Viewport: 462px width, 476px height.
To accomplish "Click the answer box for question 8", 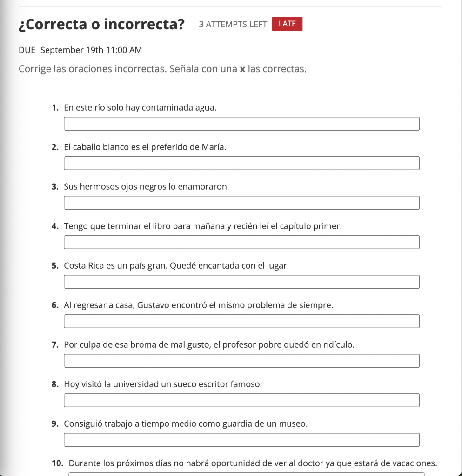I will 241,400.
